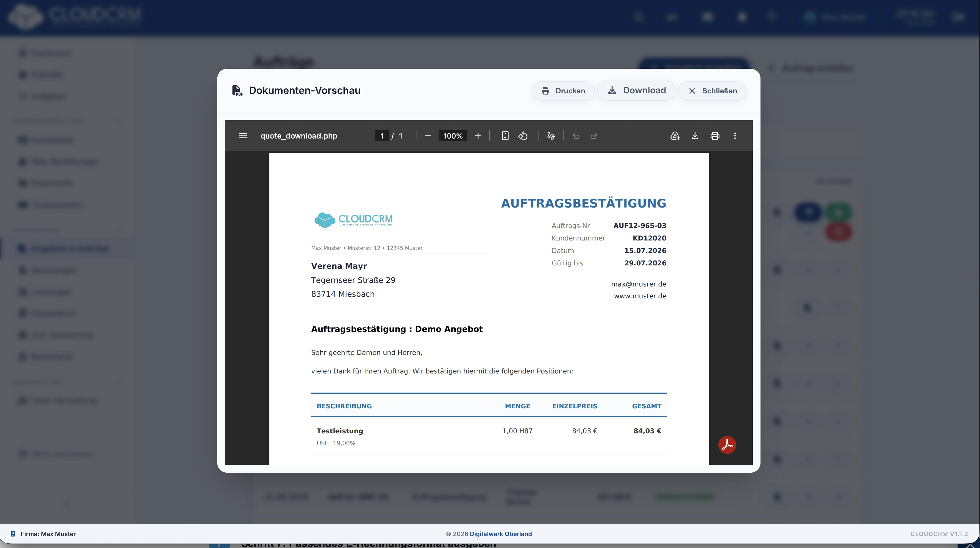Click the EINZELPREIS column header
The image size is (980, 548).
tap(575, 406)
